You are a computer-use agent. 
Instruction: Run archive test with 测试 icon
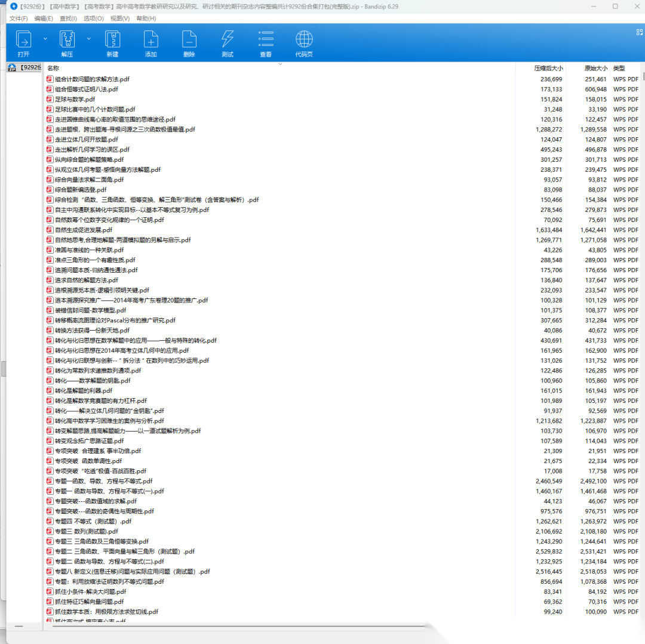(227, 40)
